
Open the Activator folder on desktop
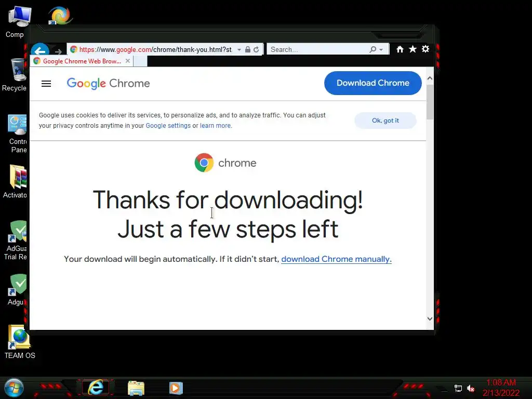(16, 181)
